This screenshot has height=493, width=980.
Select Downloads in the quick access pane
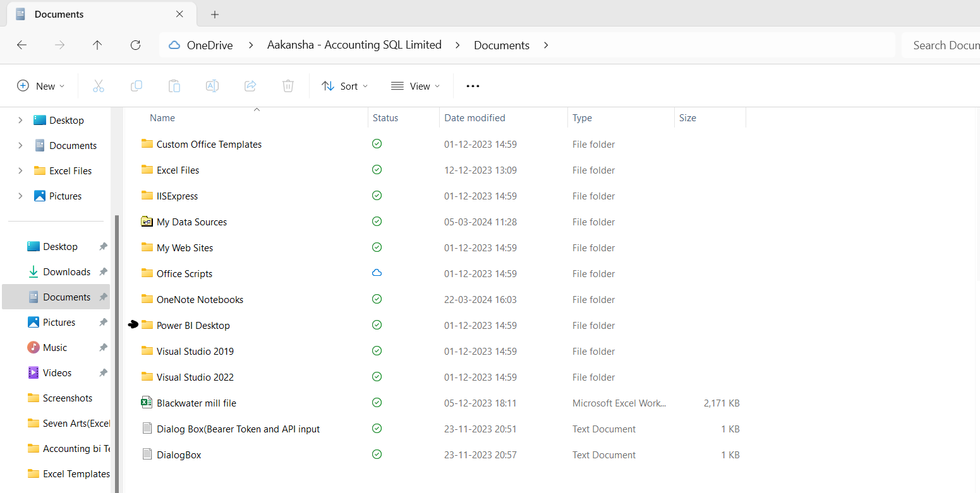click(67, 271)
